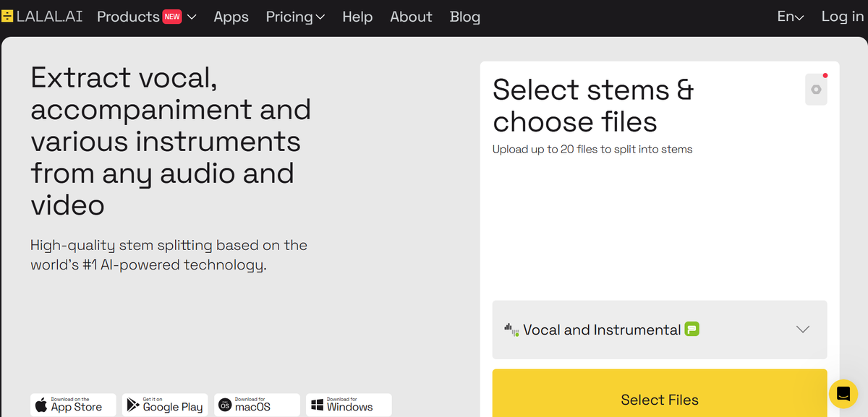Change the language from En

click(791, 17)
